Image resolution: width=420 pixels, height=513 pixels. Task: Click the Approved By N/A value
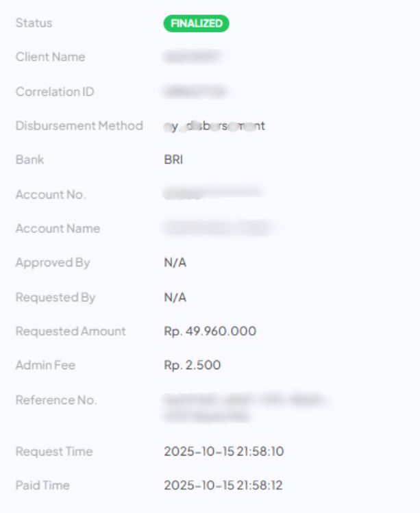click(x=175, y=262)
